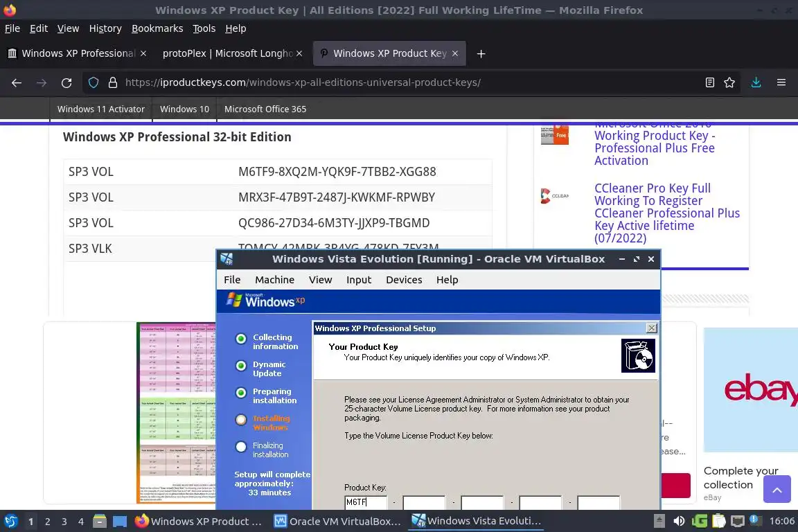This screenshot has height=532, width=798.
Task: Open the taskbar start menu icon
Action: click(10, 522)
